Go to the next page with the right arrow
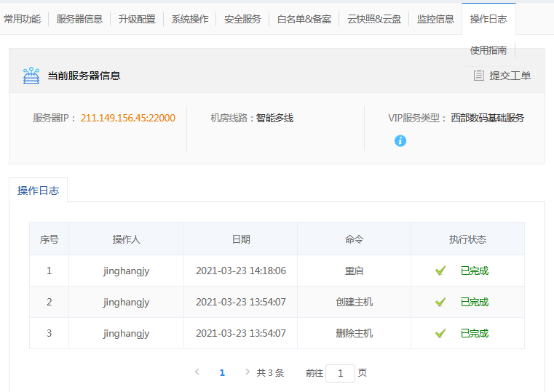 248,372
